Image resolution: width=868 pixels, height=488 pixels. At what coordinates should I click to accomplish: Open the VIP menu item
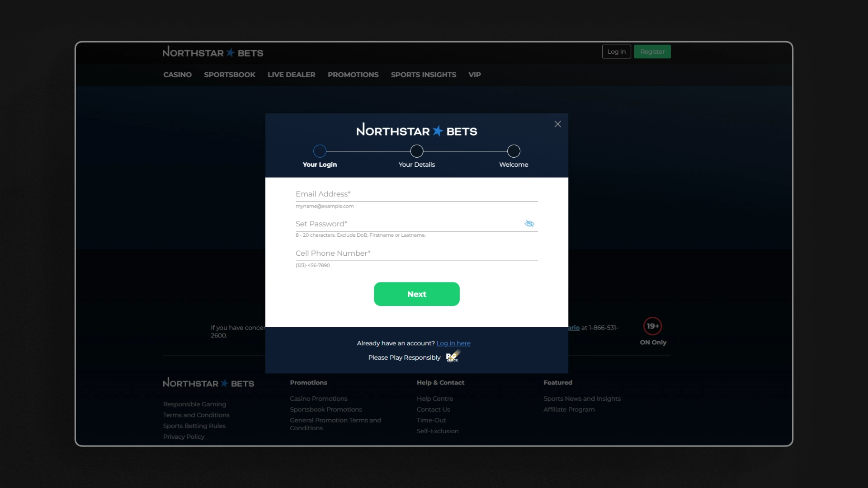coord(475,75)
